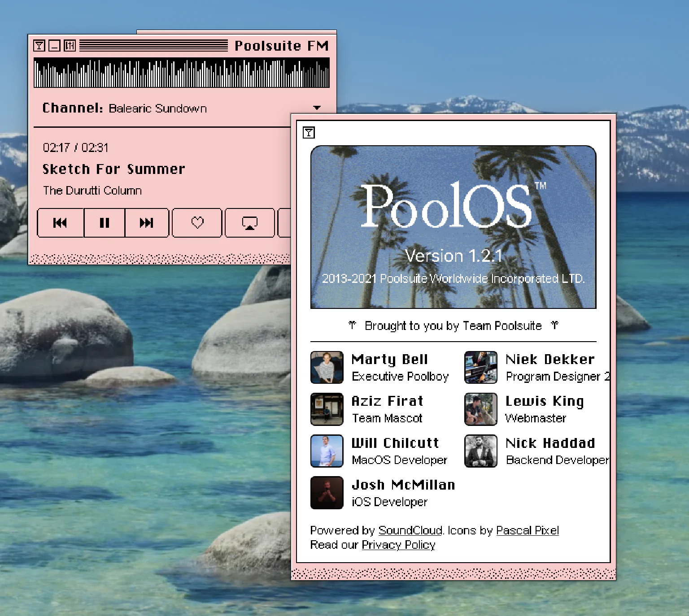Click the elapsed time 02:17 / 02:31

[75, 147]
